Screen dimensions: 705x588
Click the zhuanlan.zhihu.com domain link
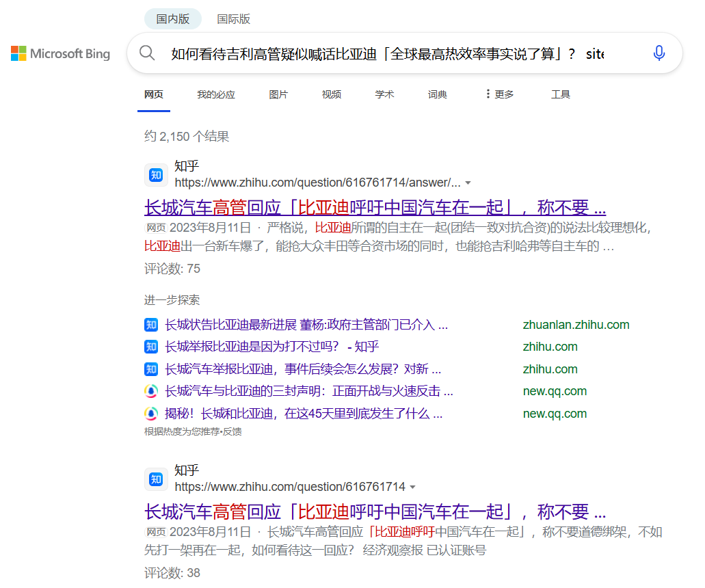point(576,325)
